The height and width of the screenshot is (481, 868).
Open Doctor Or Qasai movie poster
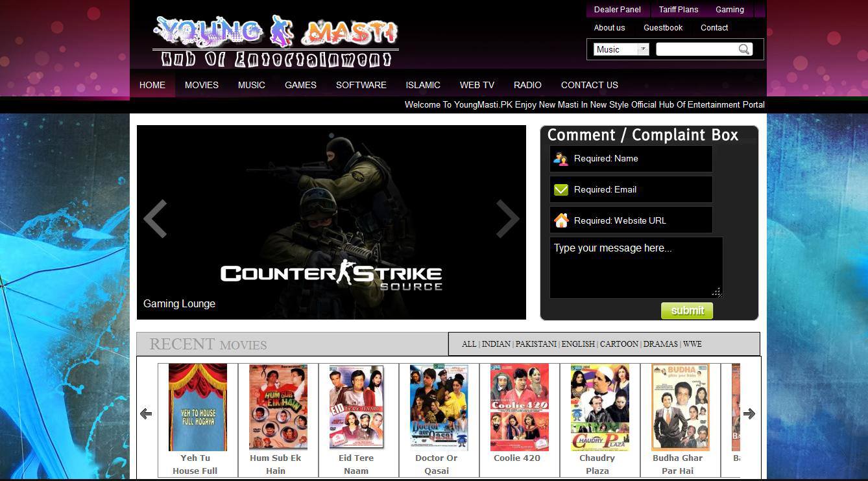[x=439, y=407]
